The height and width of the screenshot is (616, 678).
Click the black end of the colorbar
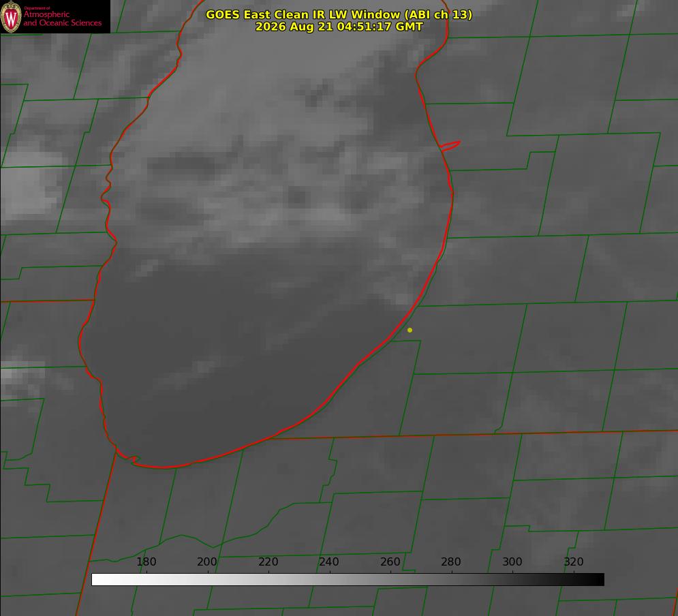click(x=596, y=580)
